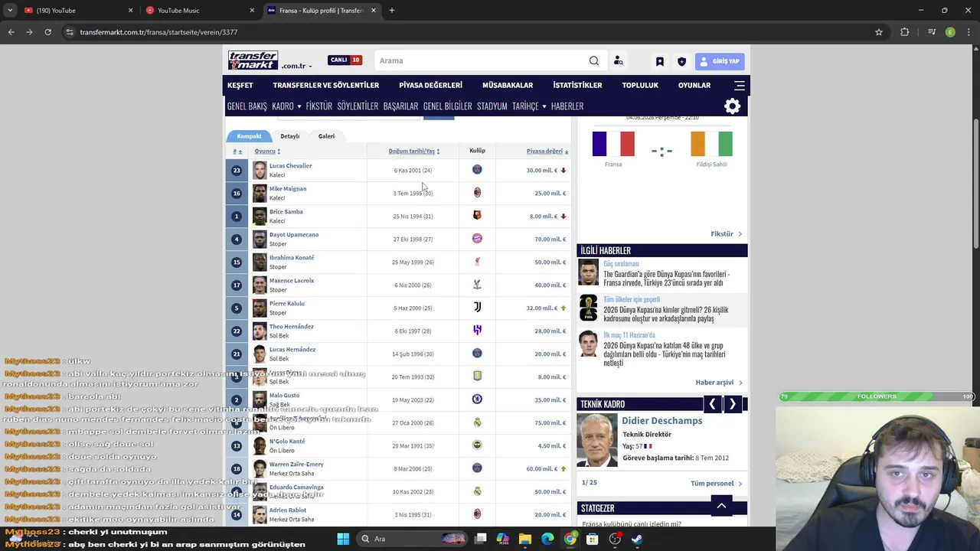The width and height of the screenshot is (980, 551).
Task: Go to FİKSTÜR submenu item
Action: coord(319,106)
